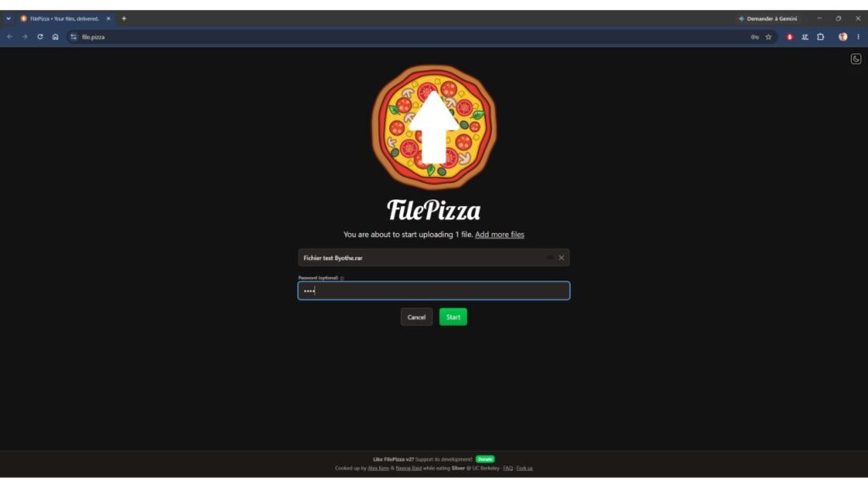
Task: Open the FAQ footer link
Action: (508, 468)
